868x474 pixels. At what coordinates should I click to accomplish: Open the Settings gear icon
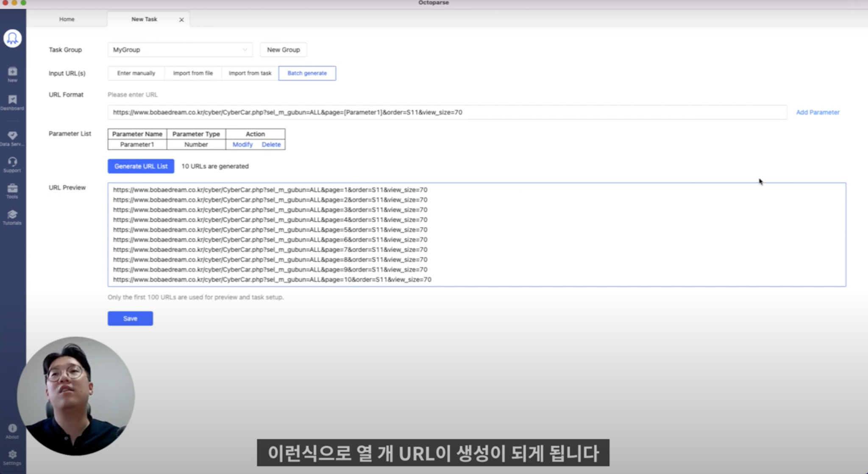(13, 457)
